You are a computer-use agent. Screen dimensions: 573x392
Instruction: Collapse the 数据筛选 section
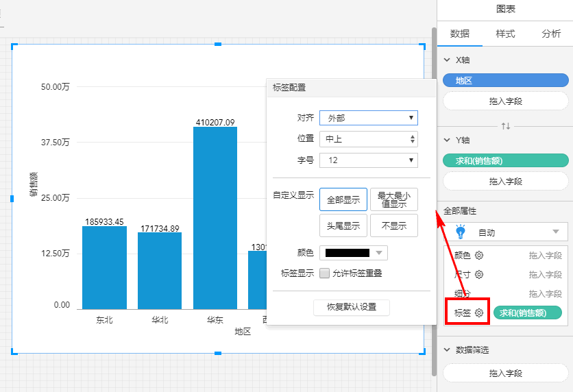[448, 350]
